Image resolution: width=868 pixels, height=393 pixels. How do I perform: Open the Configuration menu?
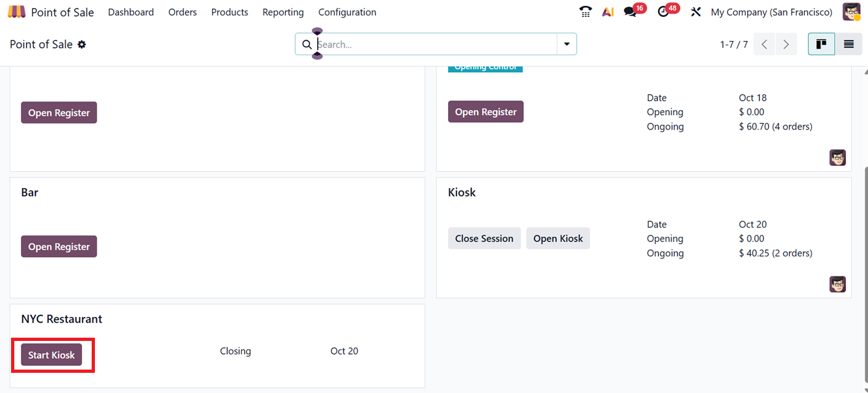(x=347, y=12)
